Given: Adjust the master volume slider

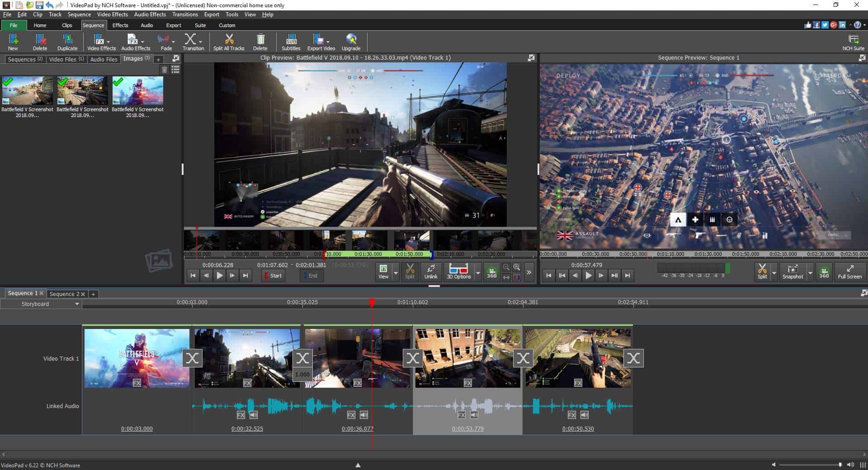Looking at the screenshot, I should tap(810, 465).
